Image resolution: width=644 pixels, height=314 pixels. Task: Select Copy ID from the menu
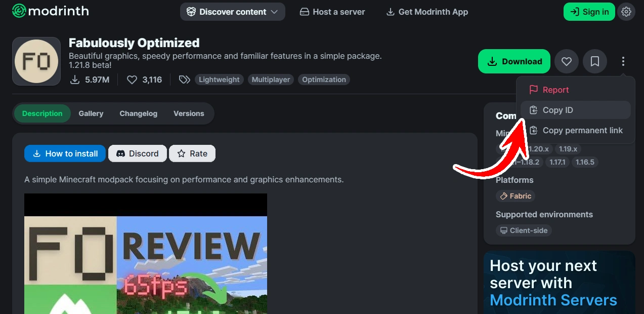click(x=576, y=110)
